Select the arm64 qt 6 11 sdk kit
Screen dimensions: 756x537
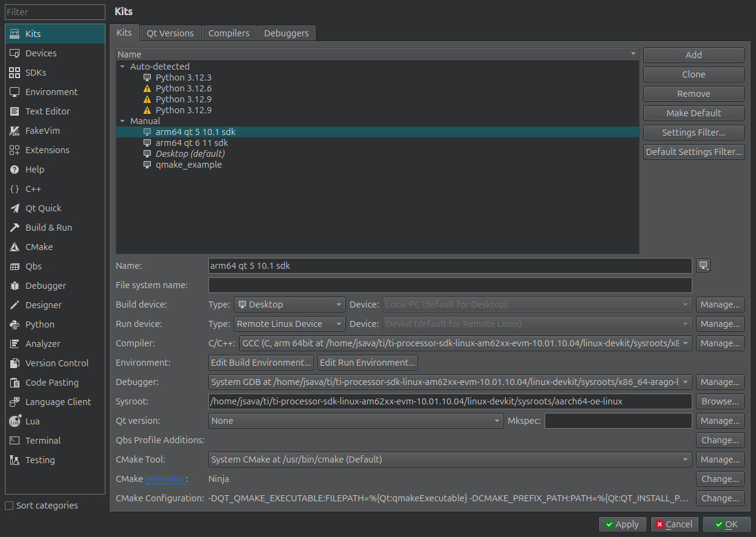tap(191, 143)
